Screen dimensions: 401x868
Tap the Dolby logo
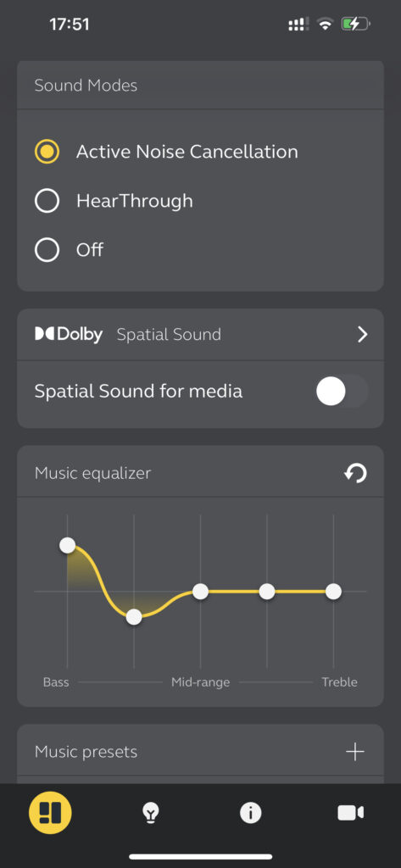pyautogui.click(x=69, y=334)
